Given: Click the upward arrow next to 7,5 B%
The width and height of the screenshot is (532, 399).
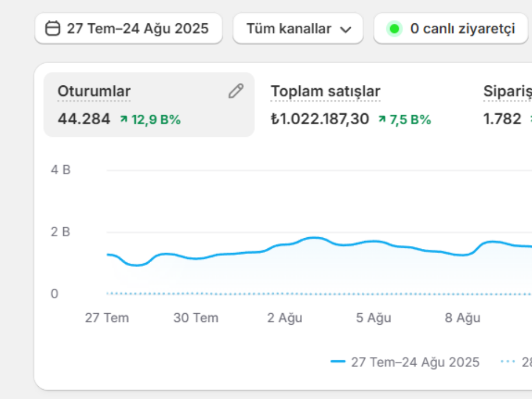Looking at the screenshot, I should [382, 119].
